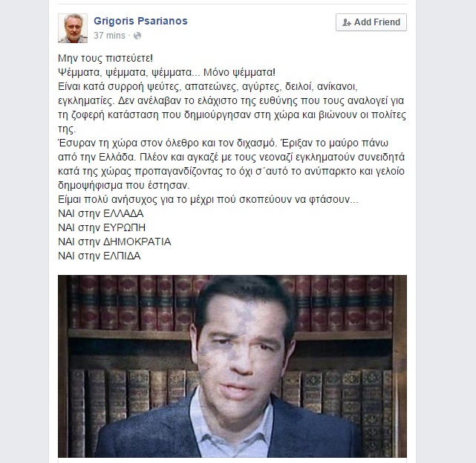
Task: Open the attached photo of the man in front of books
Action: (x=232, y=366)
